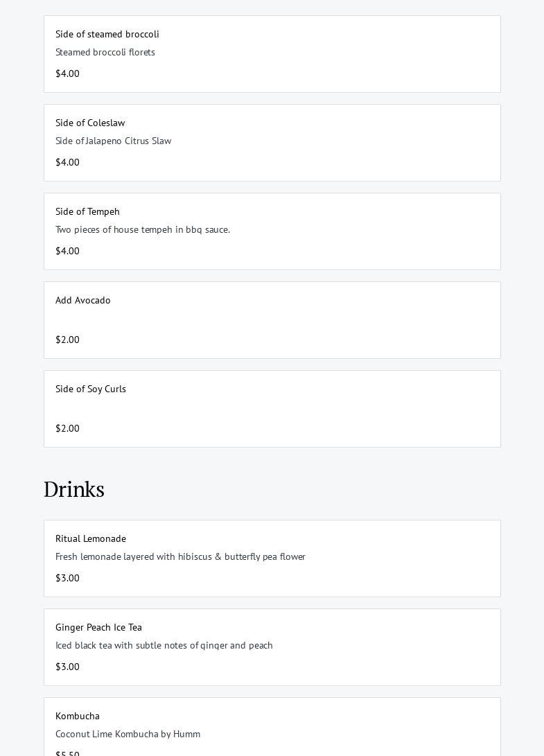The width and height of the screenshot is (544, 756).
Task: Open the Side of steamed broccoli item
Action: pyautogui.click(x=272, y=54)
